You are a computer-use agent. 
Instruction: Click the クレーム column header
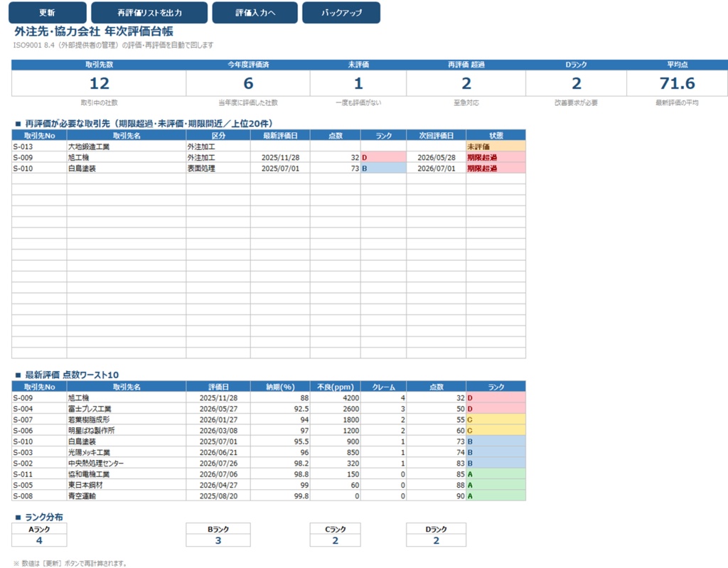[x=383, y=387]
